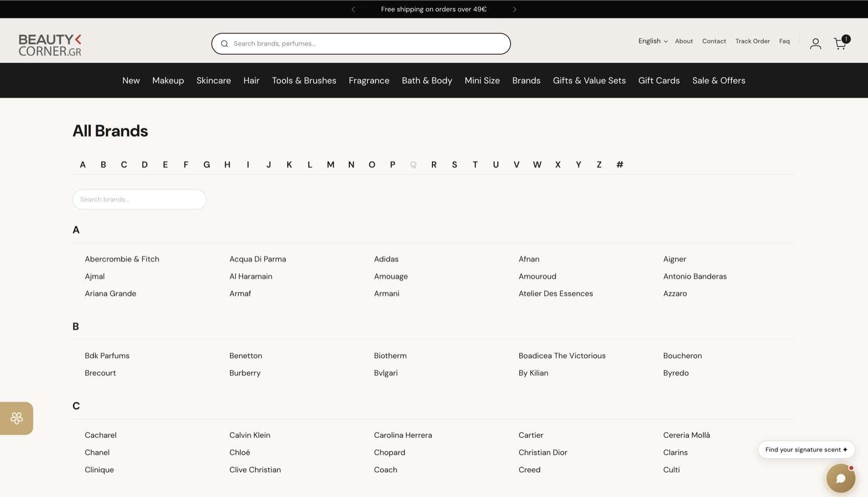The image size is (868, 497).
Task: Open the Skincare menu
Action: (214, 81)
